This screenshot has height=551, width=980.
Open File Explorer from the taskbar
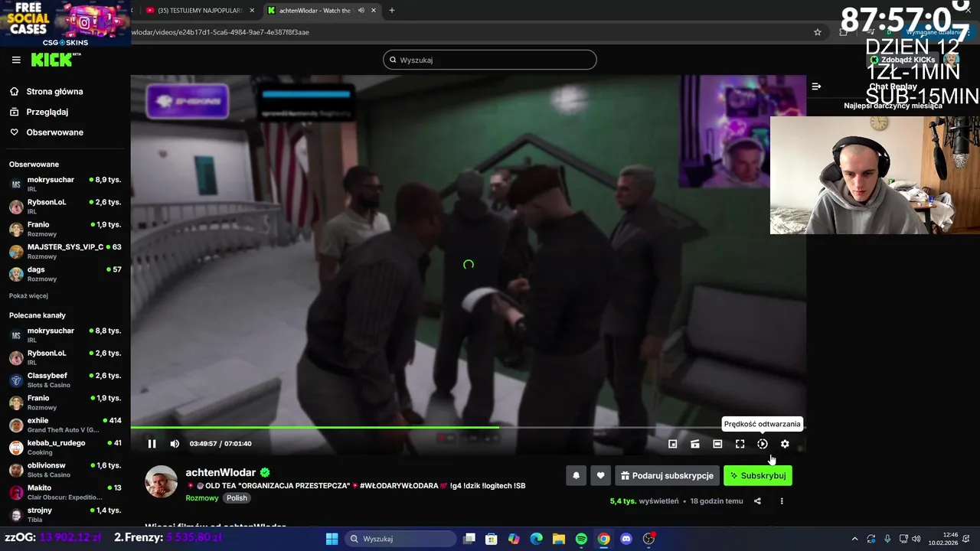pyautogui.click(x=559, y=539)
